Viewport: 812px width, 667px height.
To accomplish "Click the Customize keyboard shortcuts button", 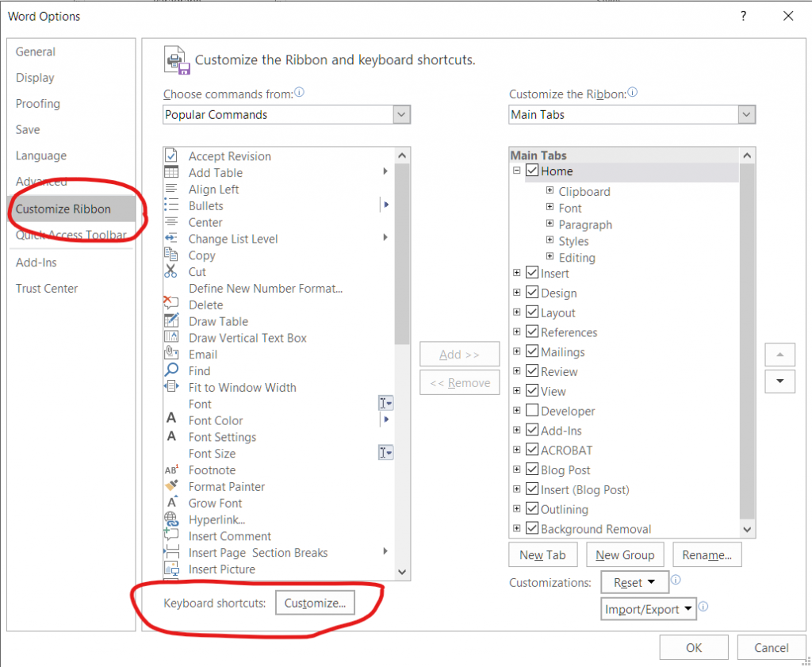I will point(315,603).
